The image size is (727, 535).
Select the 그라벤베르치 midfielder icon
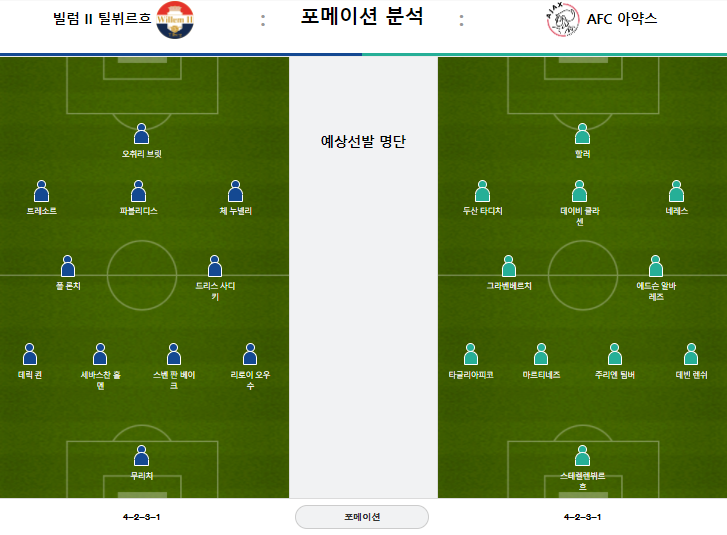click(509, 266)
